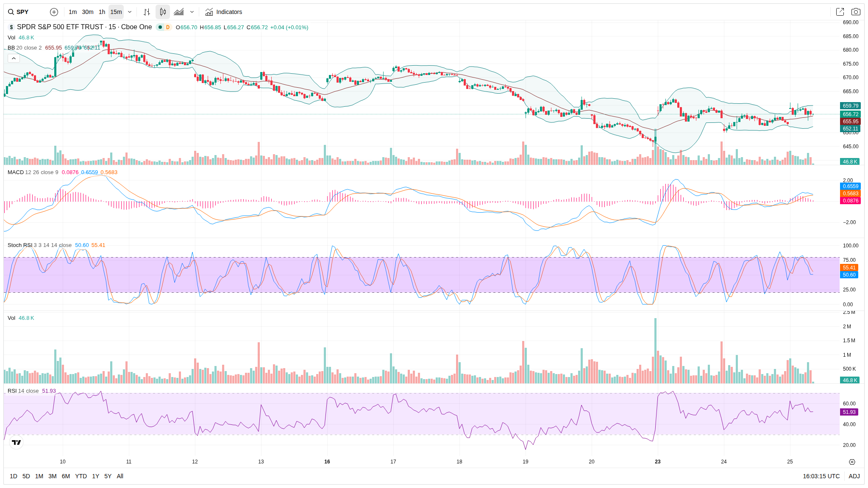Click the BB 20 close 2 legend label
The width and height of the screenshot is (868, 488).
25,48
